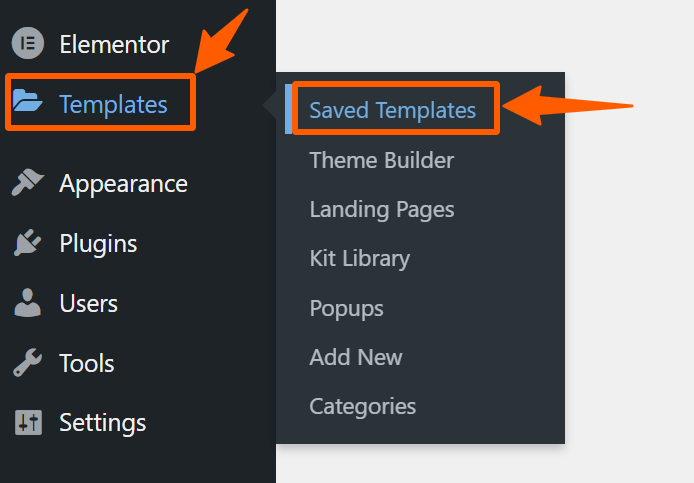Select Landing Pages submenu entry
Viewport: 694px width, 483px height.
[382, 210]
